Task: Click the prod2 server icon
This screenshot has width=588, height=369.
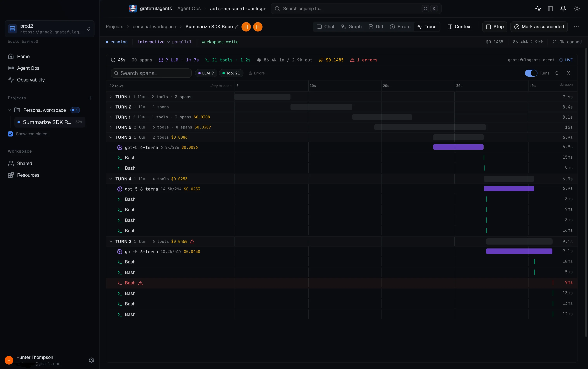Action: 12,29
